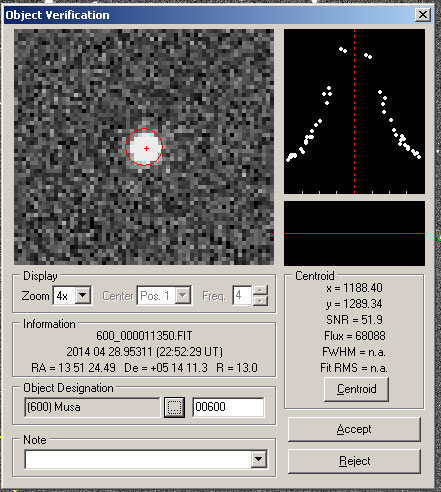Click the De = +05 14 11.3 text
441x492 pixels.
click(x=166, y=368)
